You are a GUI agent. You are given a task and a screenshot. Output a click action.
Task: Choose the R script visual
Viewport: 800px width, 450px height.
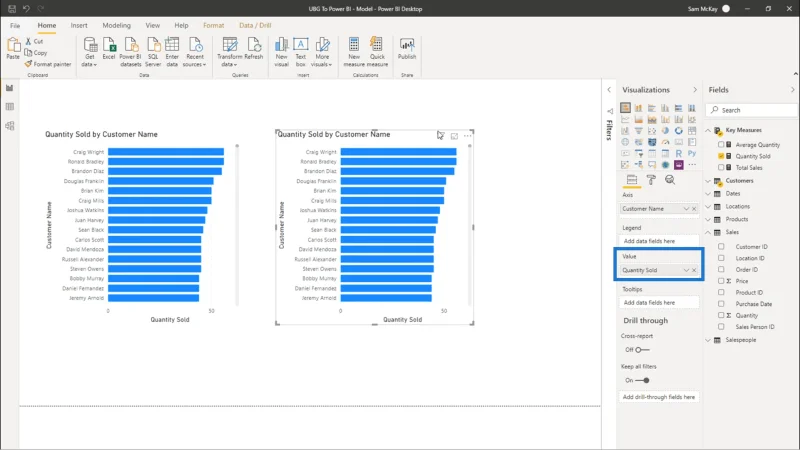click(679, 154)
